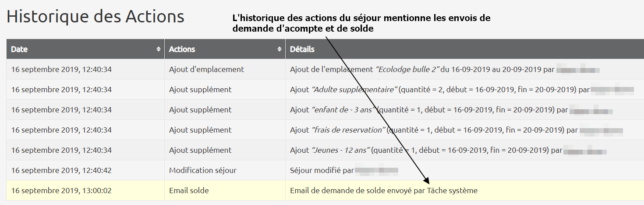
Task: Select the "Jeunes - 12 ans" details entry
Action: (340, 150)
